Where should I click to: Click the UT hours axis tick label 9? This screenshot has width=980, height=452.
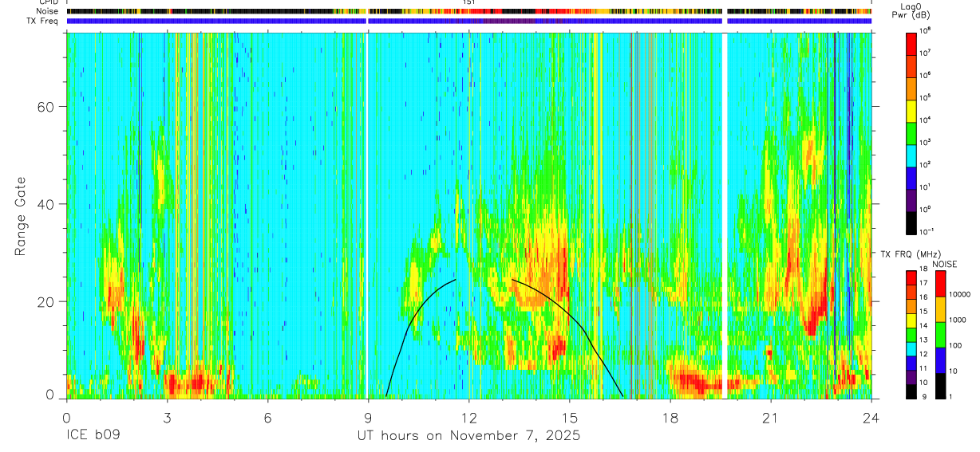[x=368, y=418]
